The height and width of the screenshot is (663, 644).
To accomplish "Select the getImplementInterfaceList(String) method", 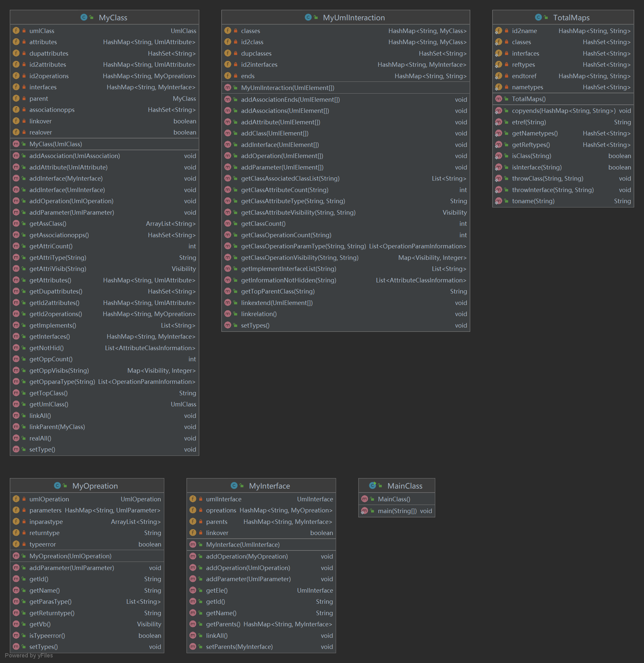I will pos(289,269).
